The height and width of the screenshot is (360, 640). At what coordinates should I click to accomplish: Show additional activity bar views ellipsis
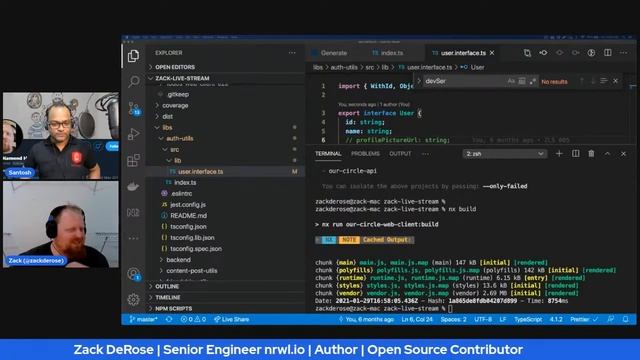(x=133, y=238)
